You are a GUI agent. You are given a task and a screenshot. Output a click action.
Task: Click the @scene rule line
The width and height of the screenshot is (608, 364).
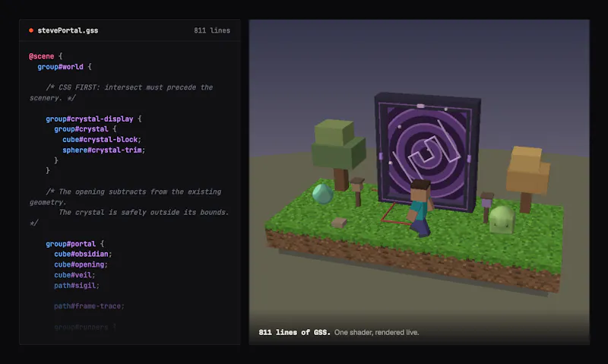tap(46, 56)
